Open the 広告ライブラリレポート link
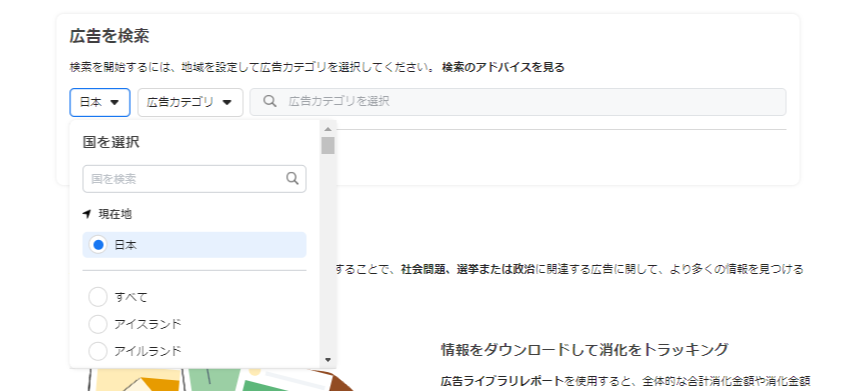This screenshot has width=850, height=391. (502, 381)
